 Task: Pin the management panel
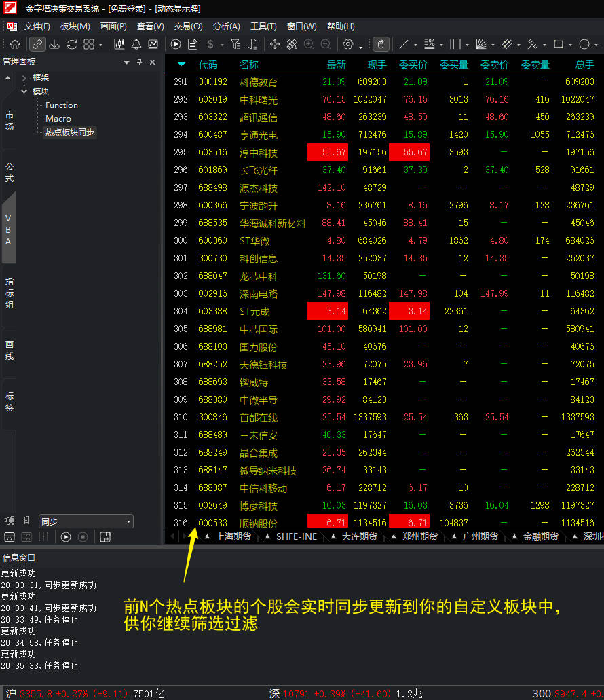click(140, 62)
